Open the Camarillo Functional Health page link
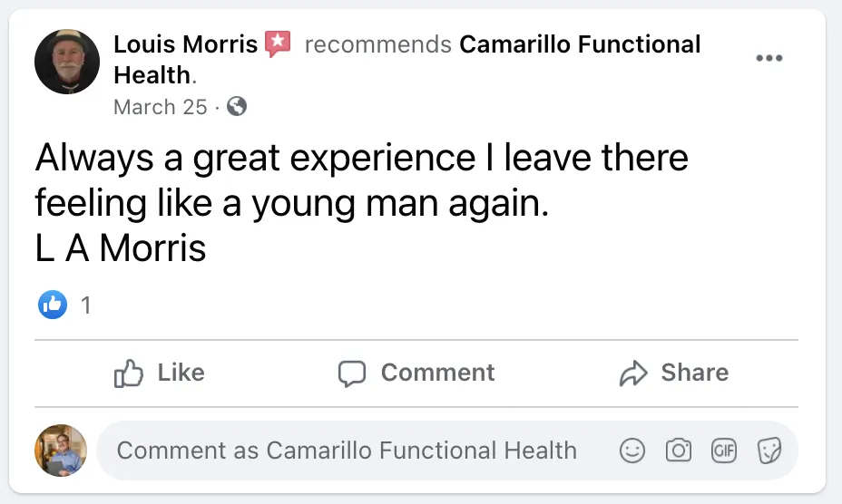 [x=580, y=44]
